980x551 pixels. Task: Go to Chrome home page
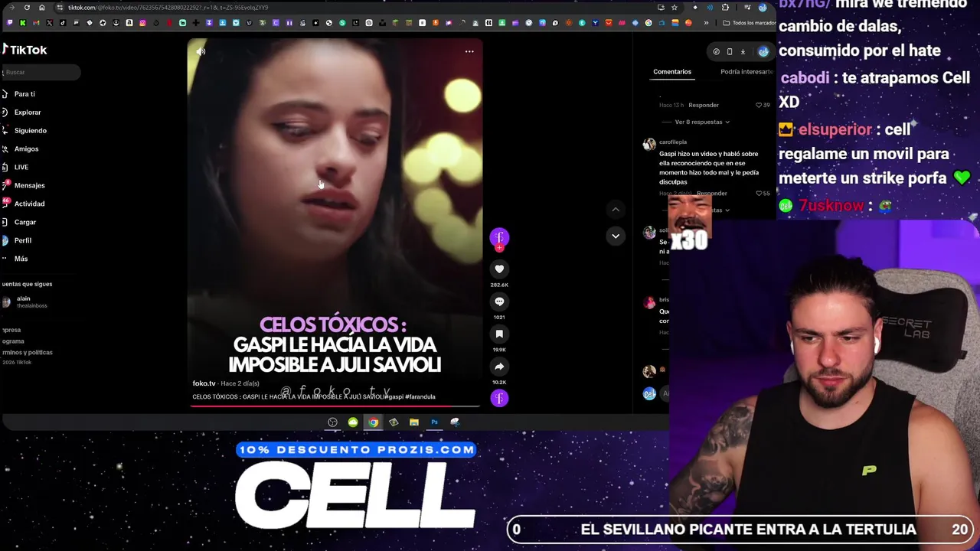(x=41, y=8)
